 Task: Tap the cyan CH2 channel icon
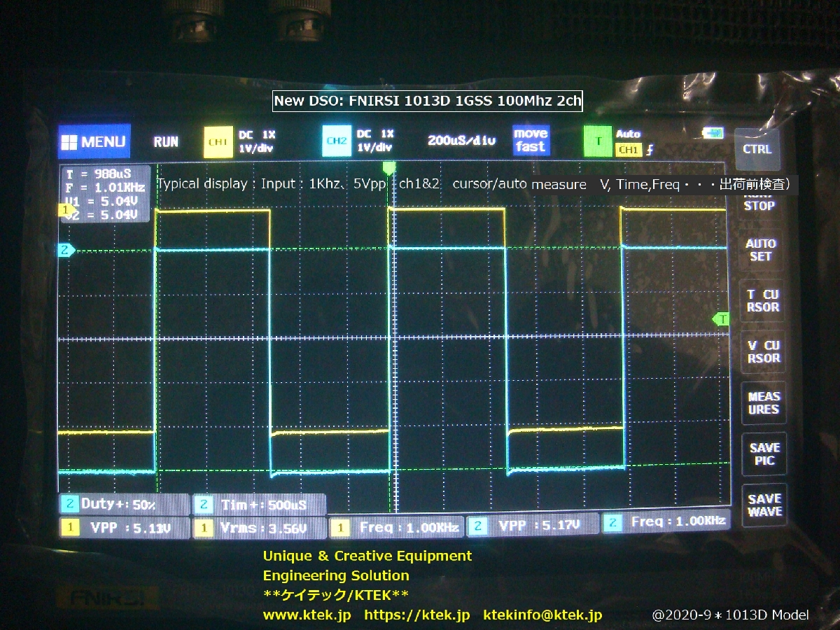pyautogui.click(x=337, y=141)
